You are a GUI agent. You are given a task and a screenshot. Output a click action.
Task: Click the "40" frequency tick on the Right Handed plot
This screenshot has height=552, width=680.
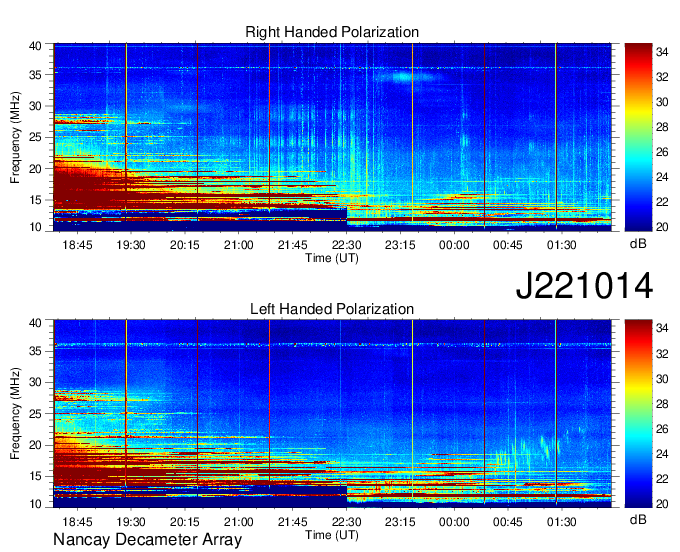coord(35,46)
